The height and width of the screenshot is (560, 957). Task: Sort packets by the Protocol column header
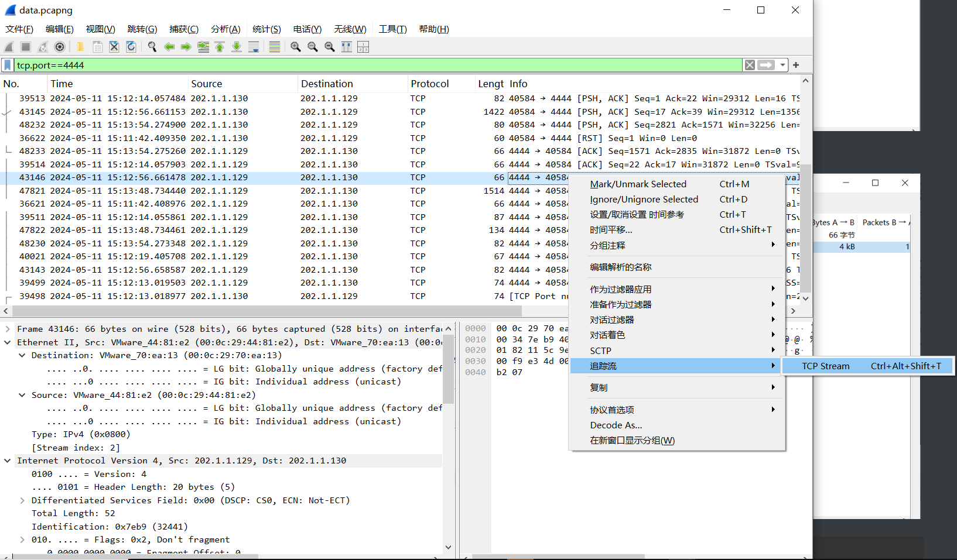coord(441,84)
